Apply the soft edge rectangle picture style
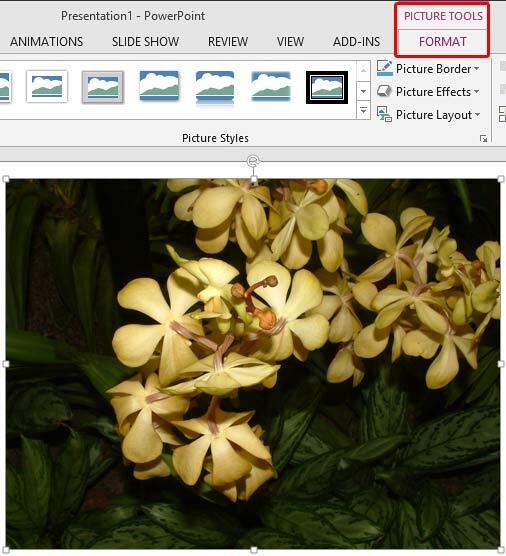Image resolution: width=506 pixels, height=556 pixels. tap(271, 86)
